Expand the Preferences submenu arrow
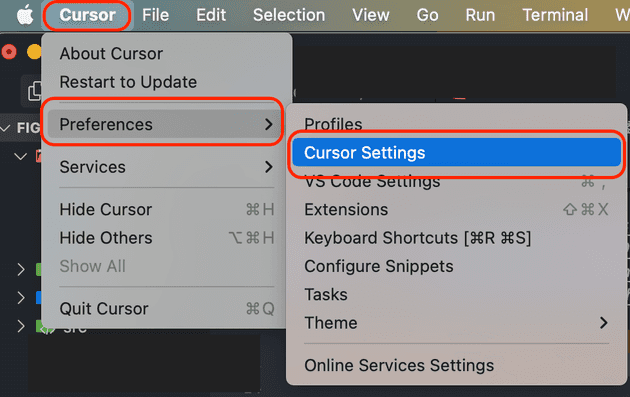Viewport: 630px width, 397px height. 269,124
